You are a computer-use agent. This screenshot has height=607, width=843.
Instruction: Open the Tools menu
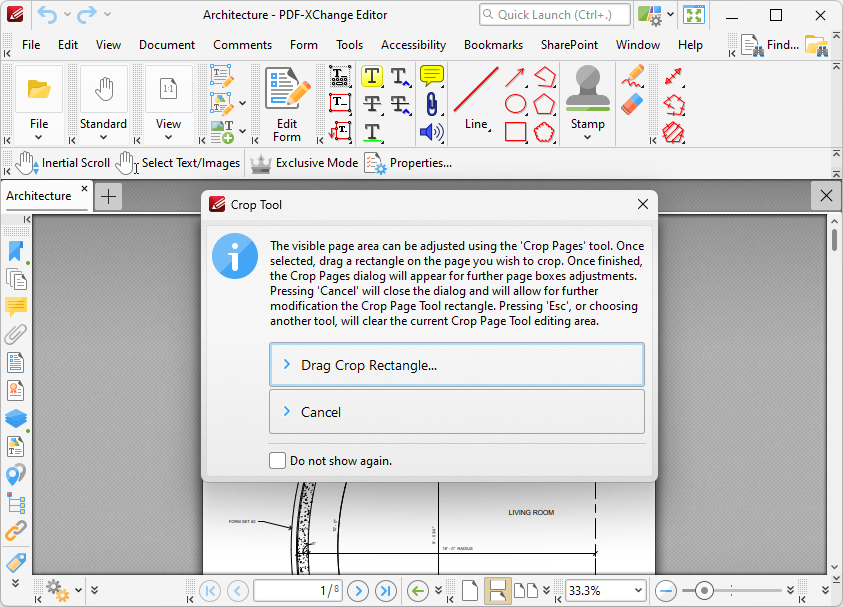pyautogui.click(x=349, y=45)
